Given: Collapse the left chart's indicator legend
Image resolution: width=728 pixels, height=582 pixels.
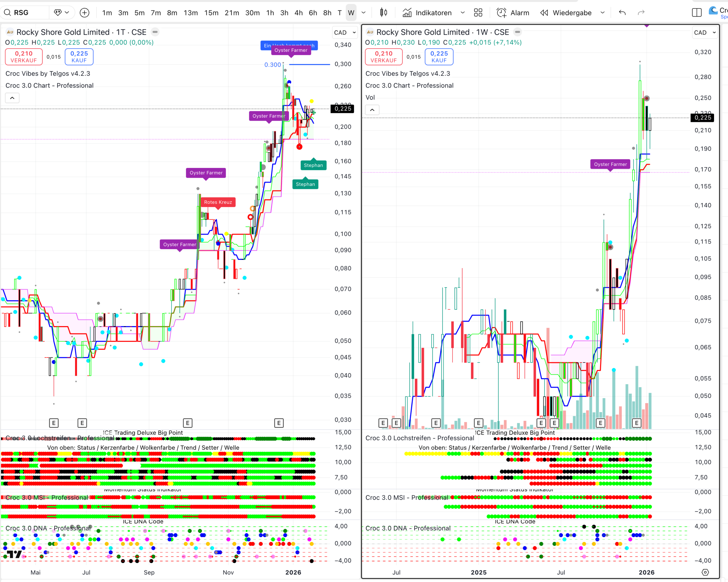Looking at the screenshot, I should click(x=12, y=98).
